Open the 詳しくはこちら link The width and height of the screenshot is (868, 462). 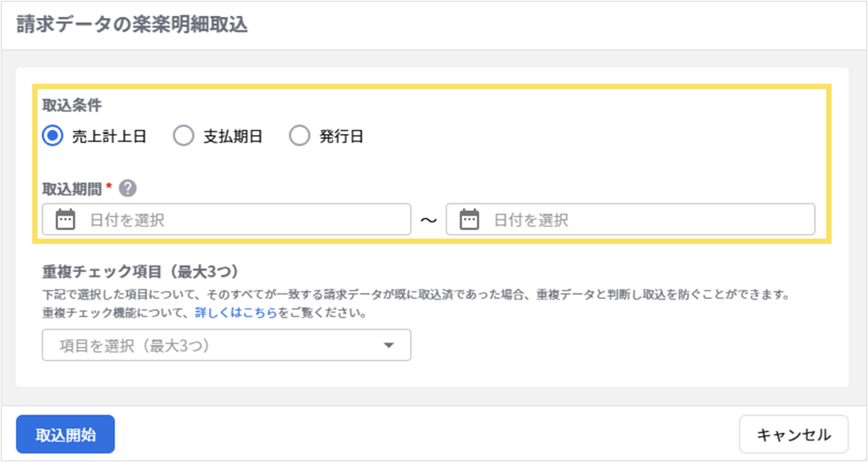coord(236,313)
